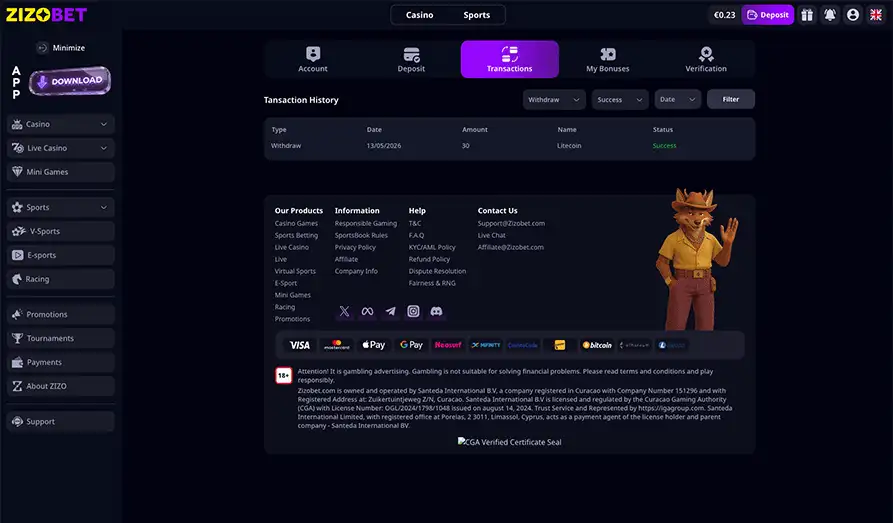
Task: Open Support in the sidebar
Action: [x=60, y=421]
